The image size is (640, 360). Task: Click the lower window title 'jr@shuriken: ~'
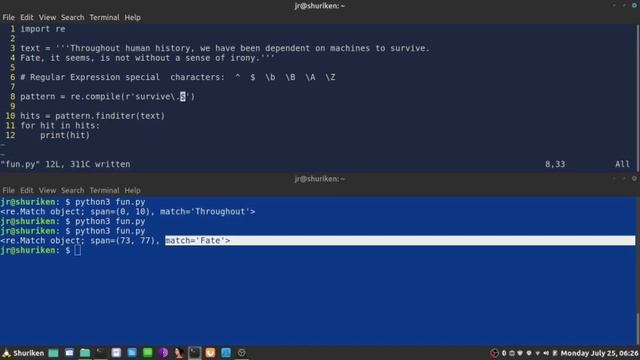tap(320, 179)
